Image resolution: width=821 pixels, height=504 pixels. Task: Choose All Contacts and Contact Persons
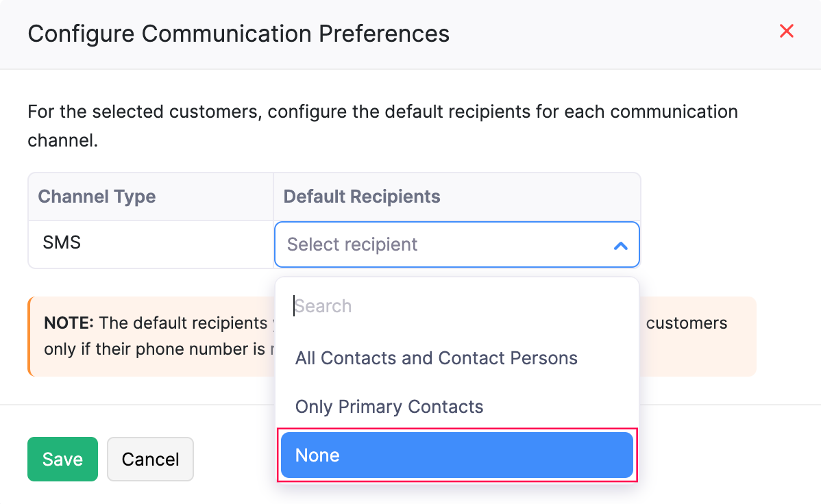click(x=436, y=358)
